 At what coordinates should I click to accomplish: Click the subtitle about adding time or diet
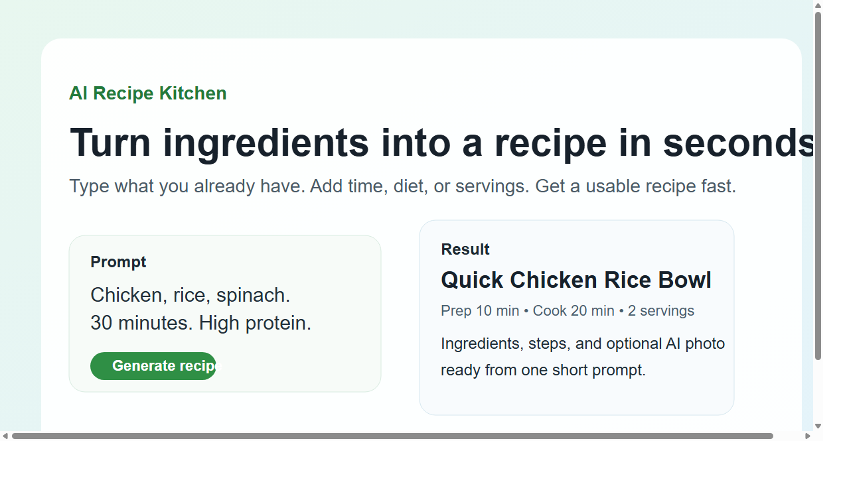click(x=403, y=186)
